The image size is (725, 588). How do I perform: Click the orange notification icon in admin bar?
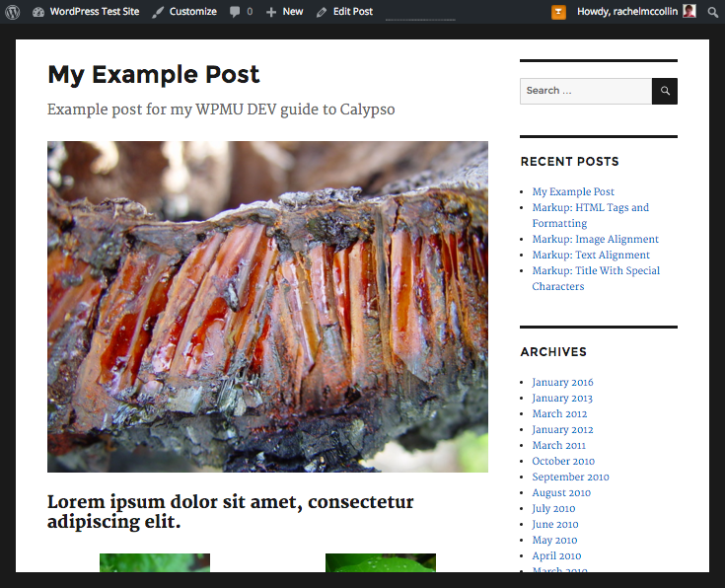[558, 12]
